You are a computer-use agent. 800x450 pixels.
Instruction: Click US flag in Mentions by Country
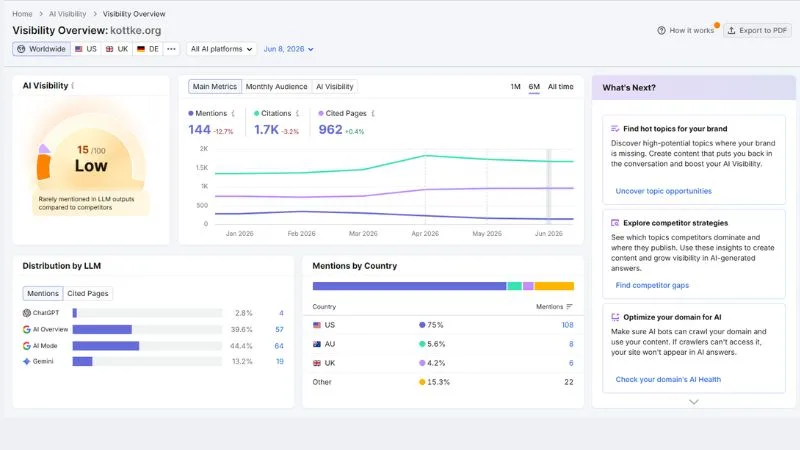(317, 325)
